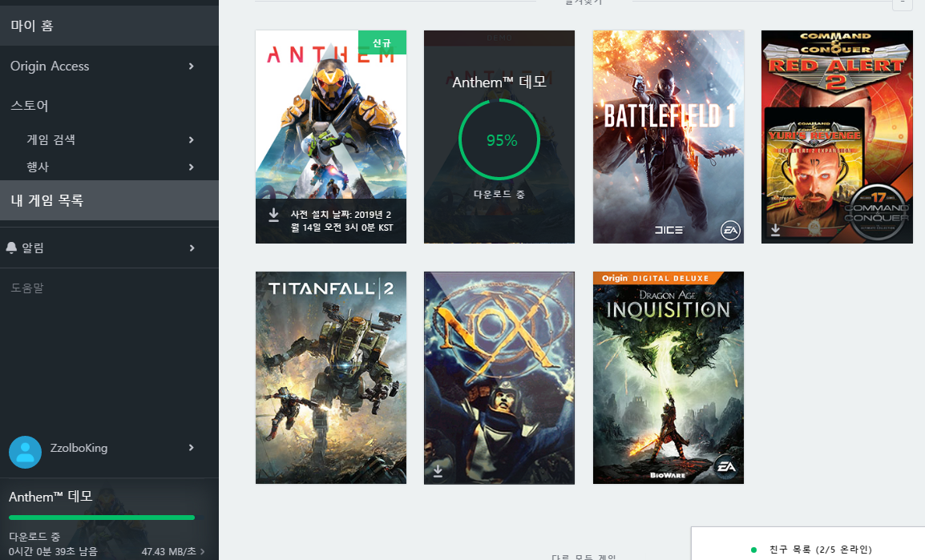Expand the 게임 검색 chevron
The image size is (925, 560).
[x=191, y=140]
